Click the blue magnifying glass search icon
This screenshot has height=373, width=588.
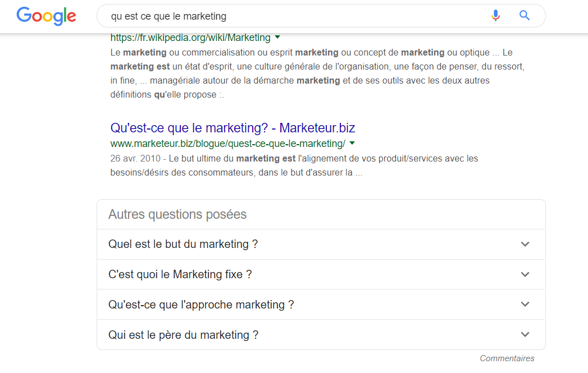[x=524, y=15]
